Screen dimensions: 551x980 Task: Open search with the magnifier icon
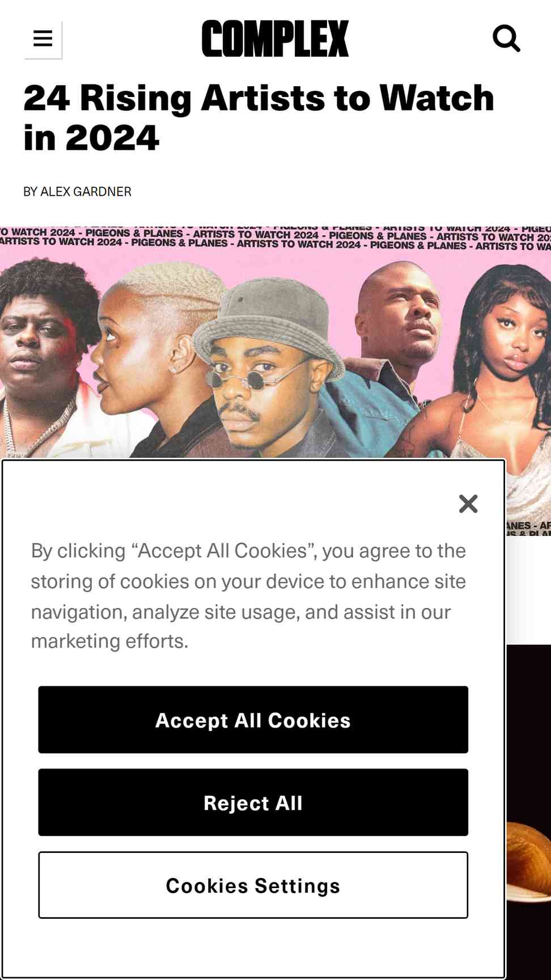(506, 39)
